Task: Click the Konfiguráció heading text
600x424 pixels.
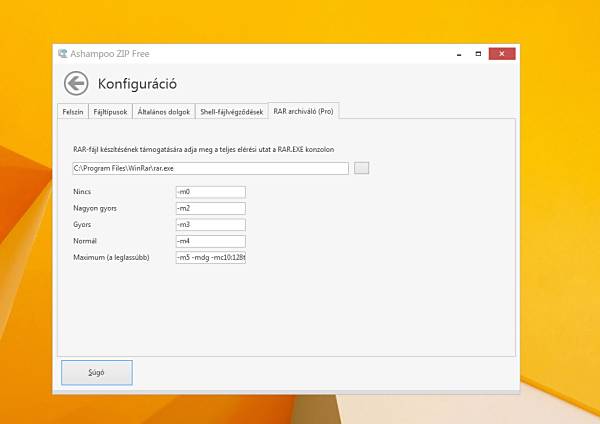Action: click(x=137, y=84)
